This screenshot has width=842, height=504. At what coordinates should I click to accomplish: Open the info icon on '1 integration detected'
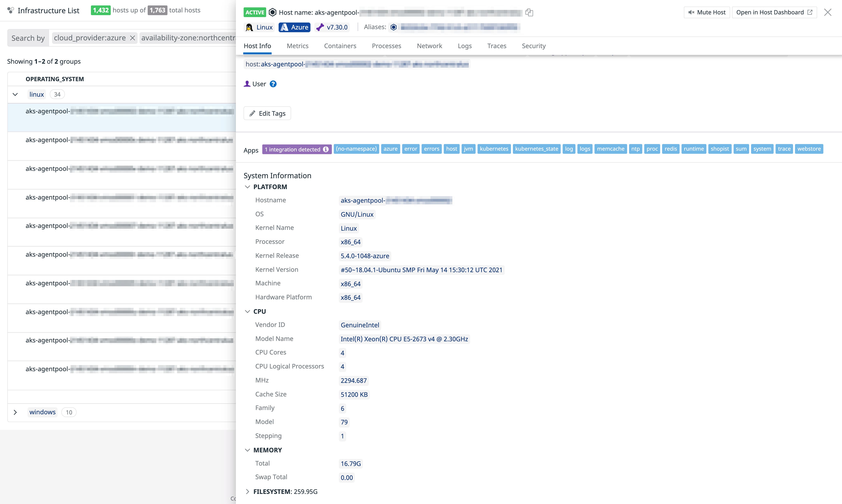pyautogui.click(x=326, y=149)
